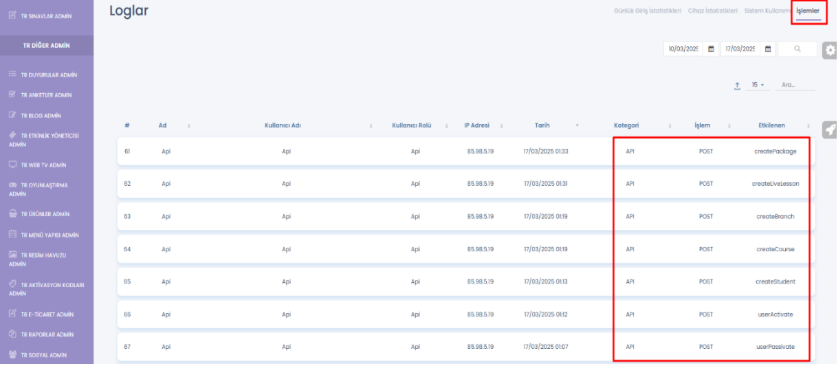The image size is (839, 365).
Task: Go to TR E-Ticaret Admin
Action: coord(47,314)
